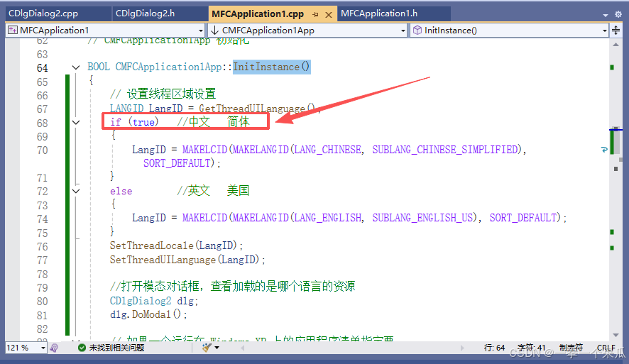Screen dimensions: 629x364
Task: Click the else keyword on line 72
Action: tap(121, 191)
